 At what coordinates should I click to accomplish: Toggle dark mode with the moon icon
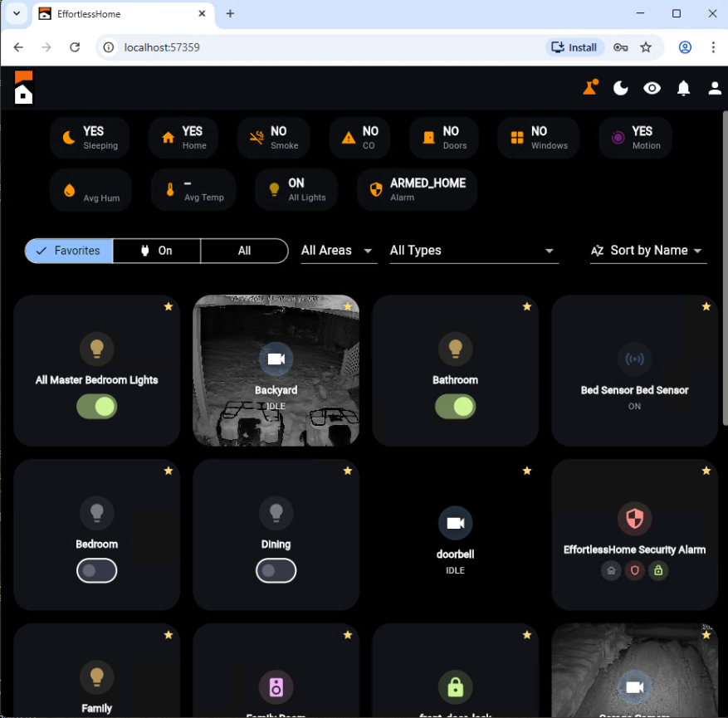coord(620,88)
